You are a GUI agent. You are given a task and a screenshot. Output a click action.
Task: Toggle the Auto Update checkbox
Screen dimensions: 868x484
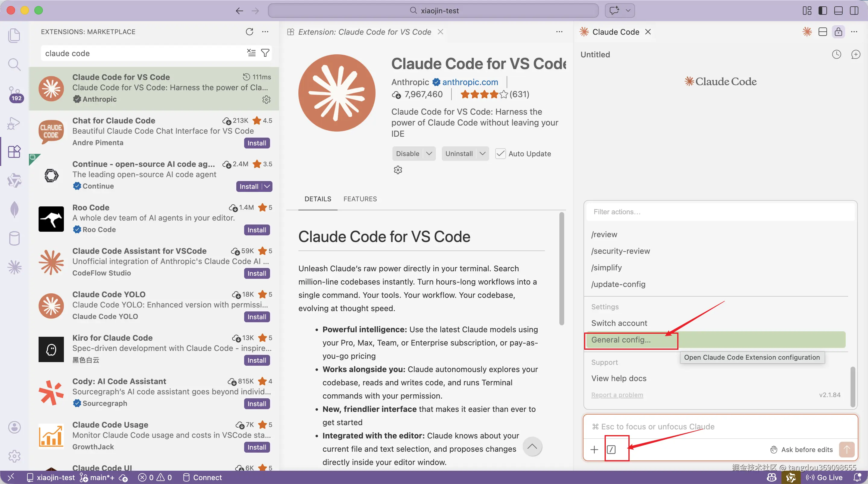click(500, 154)
